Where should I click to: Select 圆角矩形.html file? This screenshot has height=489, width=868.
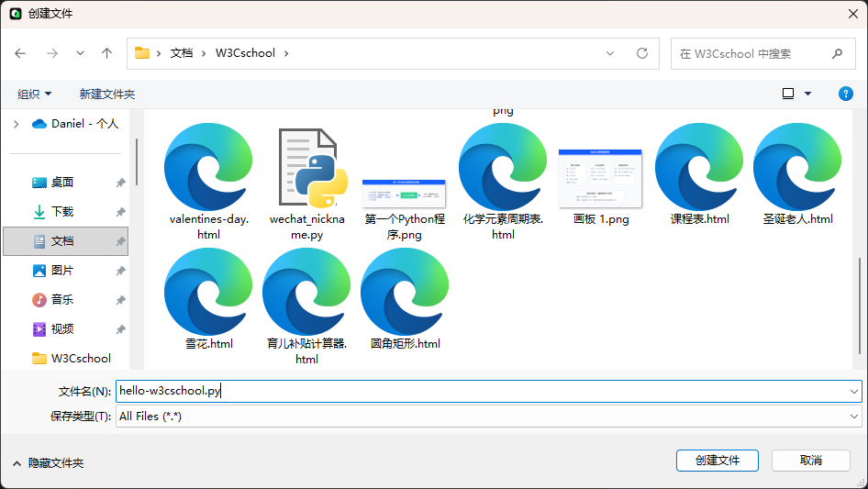(405, 299)
